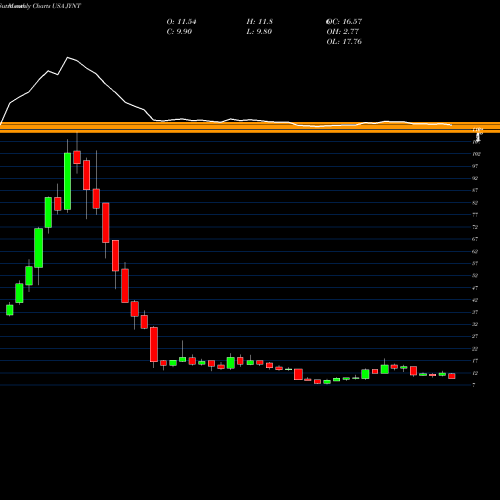The image size is (500, 500).
Task: Click the 17 price axis label
Action: (475, 361)
